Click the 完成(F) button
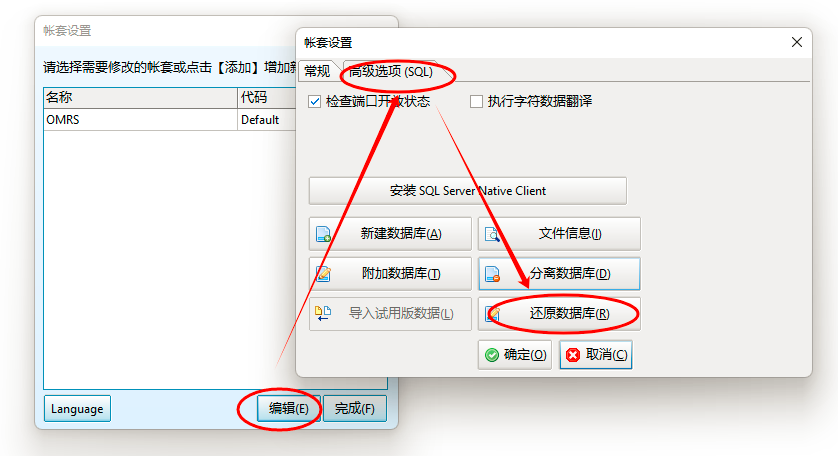Viewport: 838px width, 456px height. pyautogui.click(x=354, y=408)
